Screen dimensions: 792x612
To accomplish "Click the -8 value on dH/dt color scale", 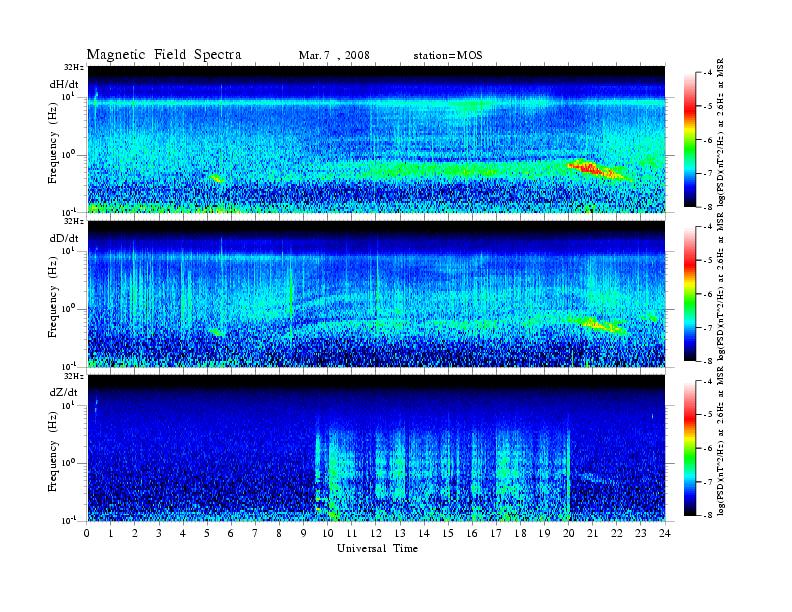I will pos(708,207).
